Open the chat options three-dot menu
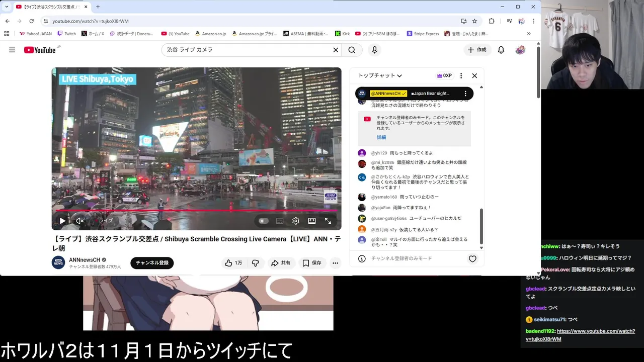 click(x=461, y=76)
